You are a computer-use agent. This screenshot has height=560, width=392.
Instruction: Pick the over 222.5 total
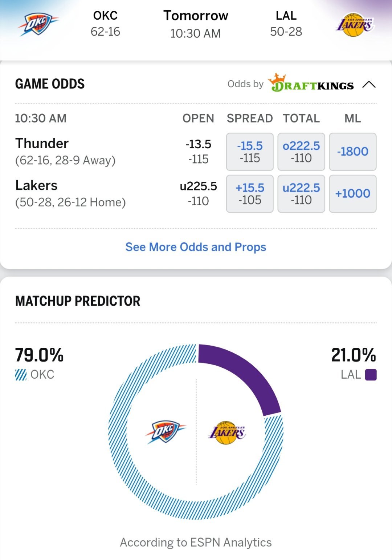point(301,152)
